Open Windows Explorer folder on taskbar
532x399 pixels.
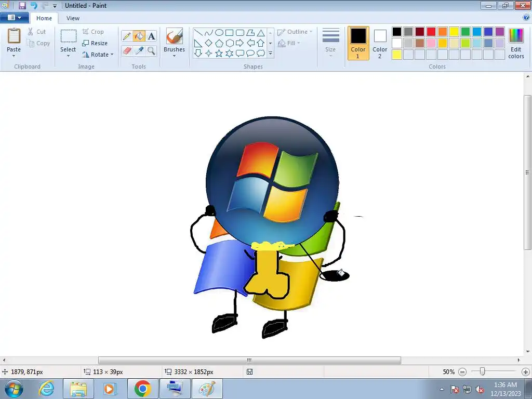coord(78,389)
